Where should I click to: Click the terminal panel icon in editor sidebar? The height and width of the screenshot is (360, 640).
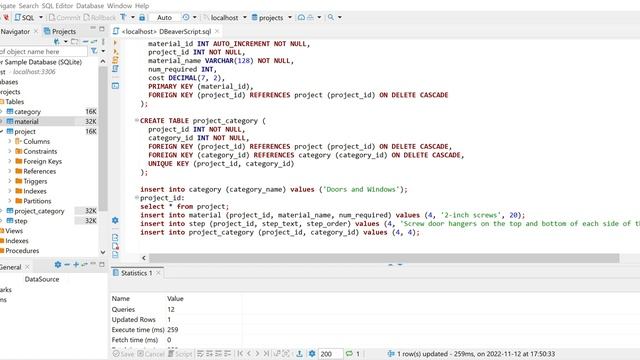point(116,86)
